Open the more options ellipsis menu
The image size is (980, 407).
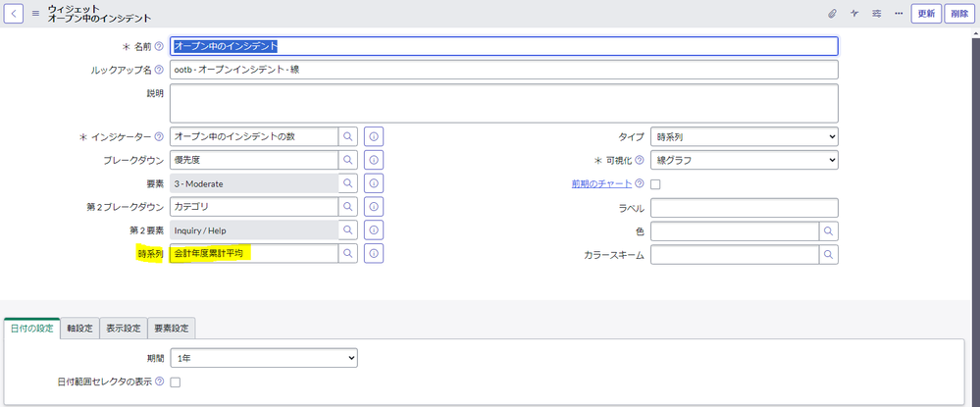899,13
